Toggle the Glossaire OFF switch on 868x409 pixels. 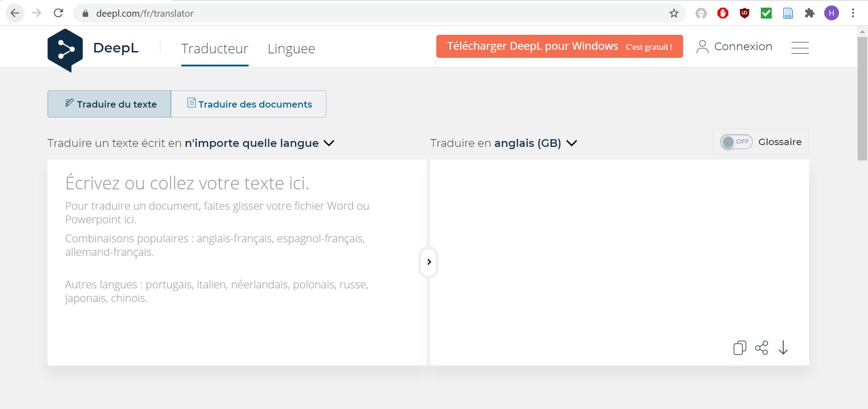click(x=736, y=142)
